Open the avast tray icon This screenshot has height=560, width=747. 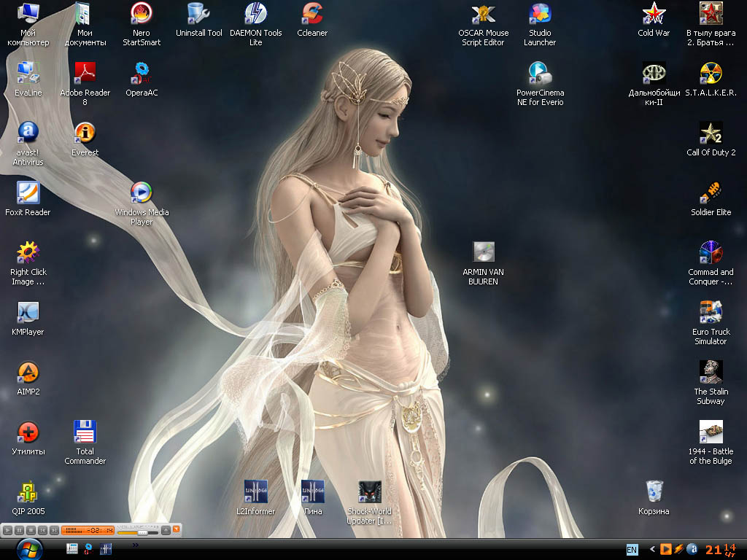[693, 549]
